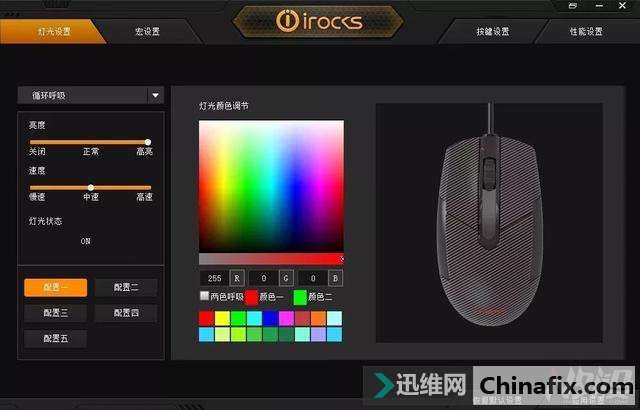The height and width of the screenshot is (410, 640).
Task: Select the 配置二 profile button
Action: [126, 288]
